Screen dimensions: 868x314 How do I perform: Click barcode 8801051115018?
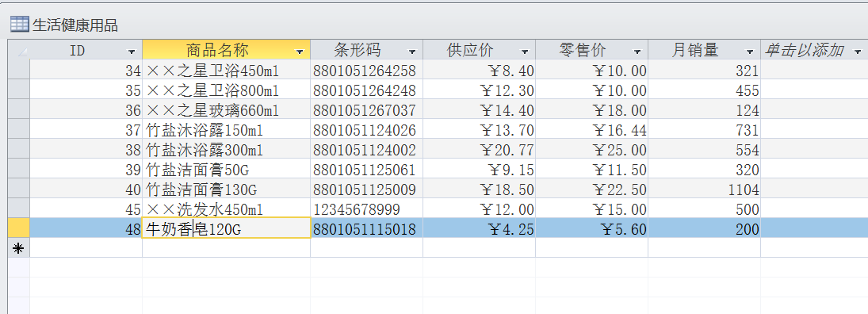[x=366, y=228]
